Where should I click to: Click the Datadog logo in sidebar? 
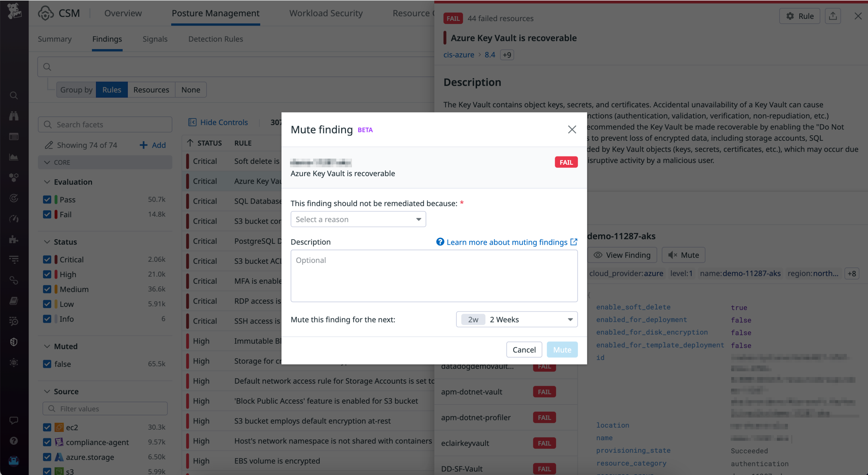pyautogui.click(x=14, y=11)
